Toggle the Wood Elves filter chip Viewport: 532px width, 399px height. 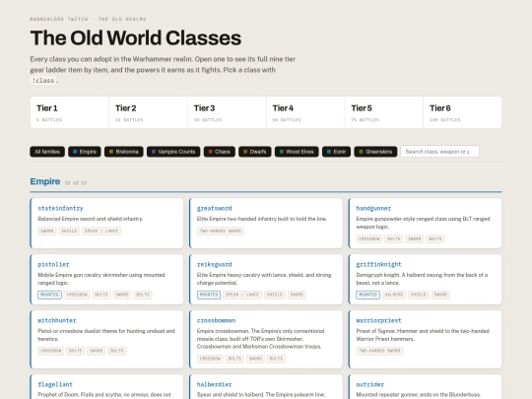pos(297,152)
